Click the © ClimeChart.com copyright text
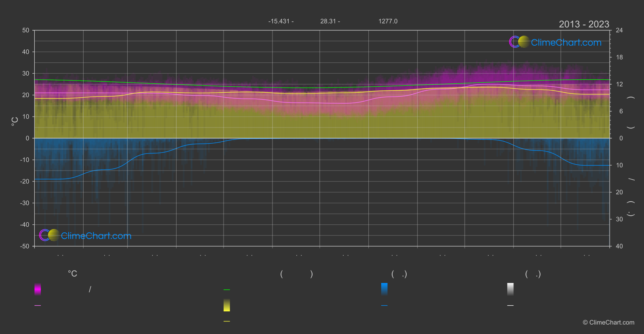This screenshot has height=334, width=644. (608, 323)
